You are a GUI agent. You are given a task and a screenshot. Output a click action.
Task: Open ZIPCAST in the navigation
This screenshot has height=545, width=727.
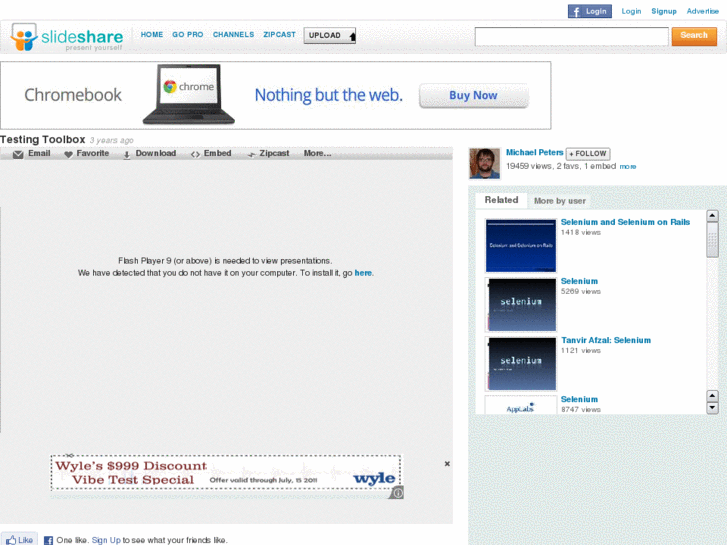click(279, 35)
